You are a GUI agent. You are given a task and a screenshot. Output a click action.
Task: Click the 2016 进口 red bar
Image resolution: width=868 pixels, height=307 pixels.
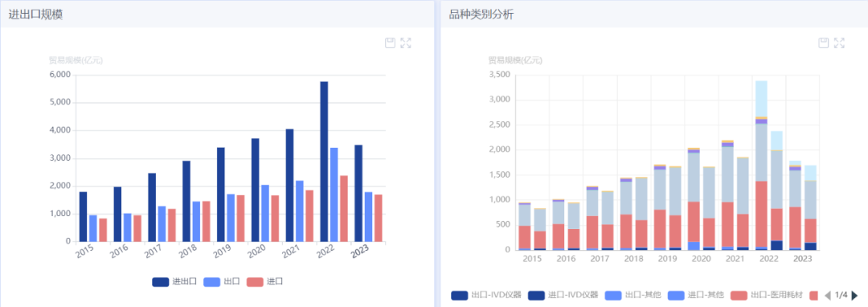pos(137,228)
